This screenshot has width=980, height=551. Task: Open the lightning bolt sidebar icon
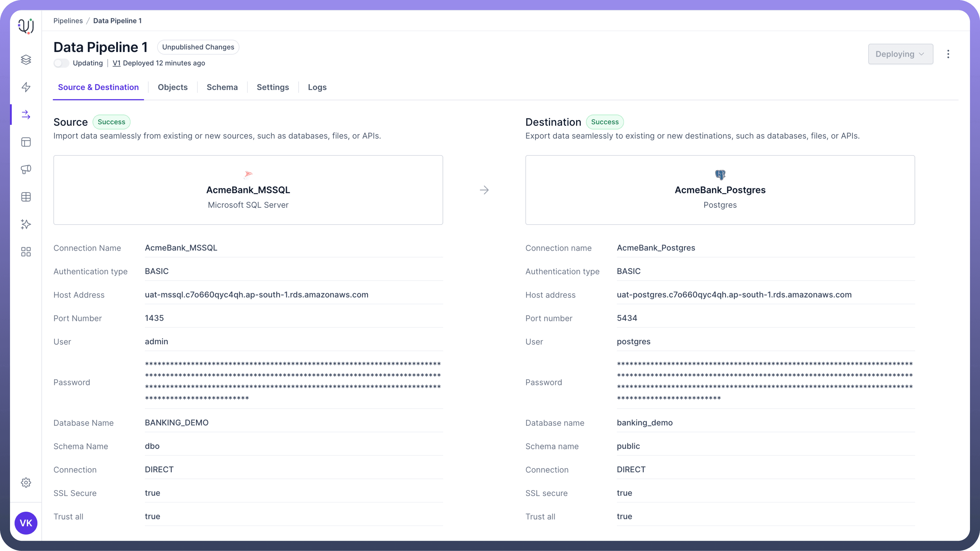[26, 87]
